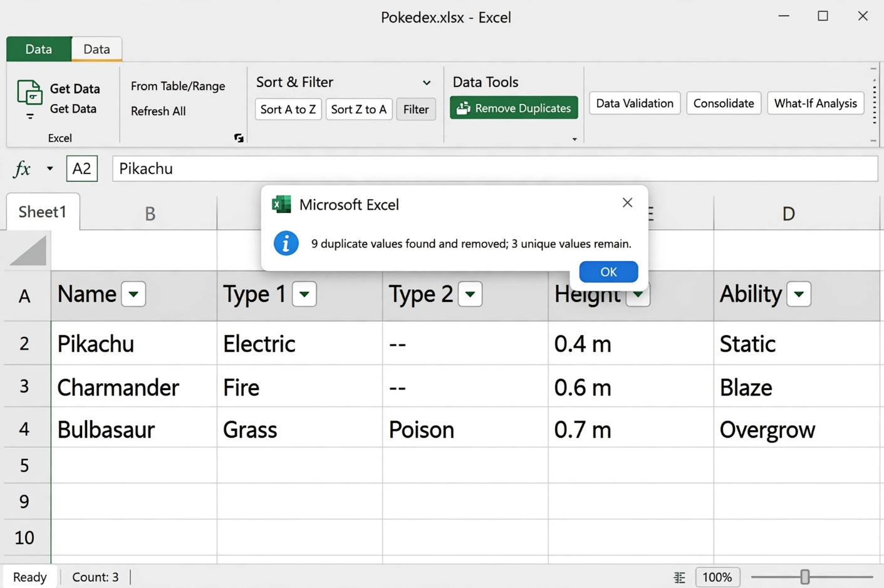Expand the Sort & Filter group chevron
Viewport: 884px width, 588px height.
[x=427, y=83]
